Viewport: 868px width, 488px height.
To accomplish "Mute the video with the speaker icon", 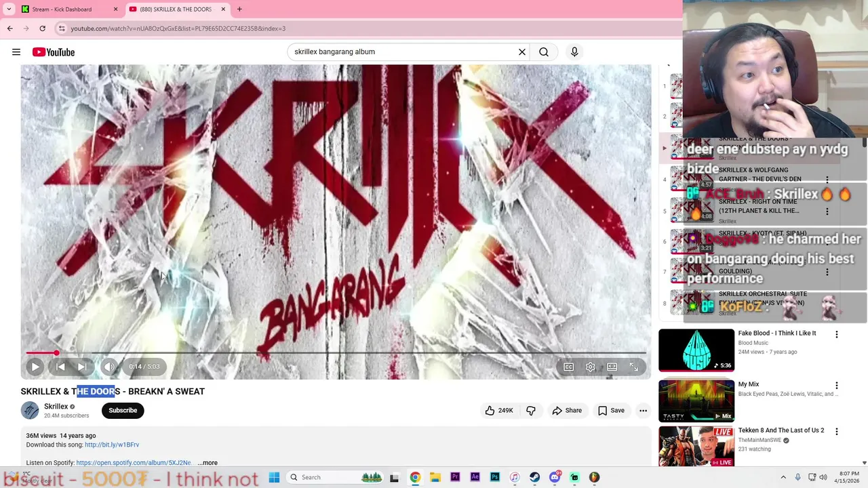I will [x=109, y=367].
